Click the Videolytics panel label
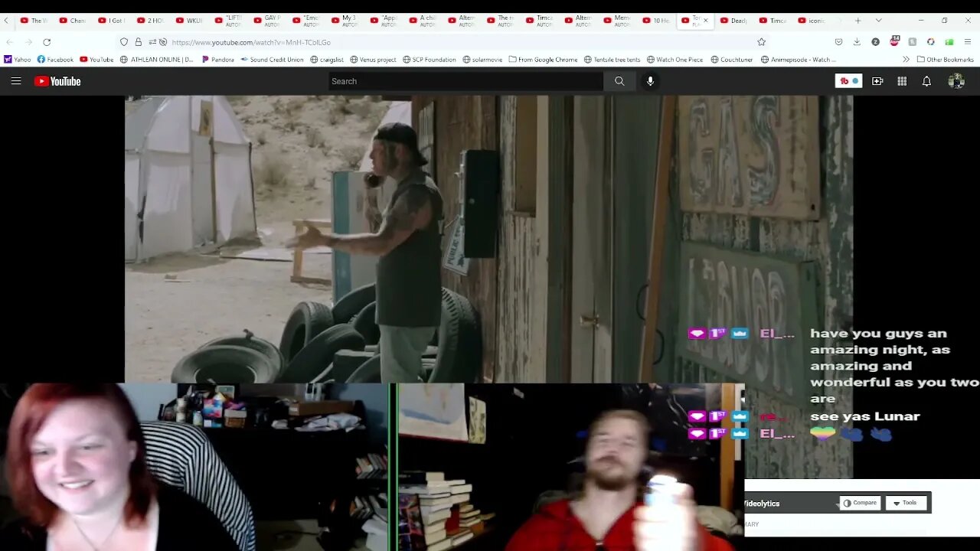 [x=762, y=504]
